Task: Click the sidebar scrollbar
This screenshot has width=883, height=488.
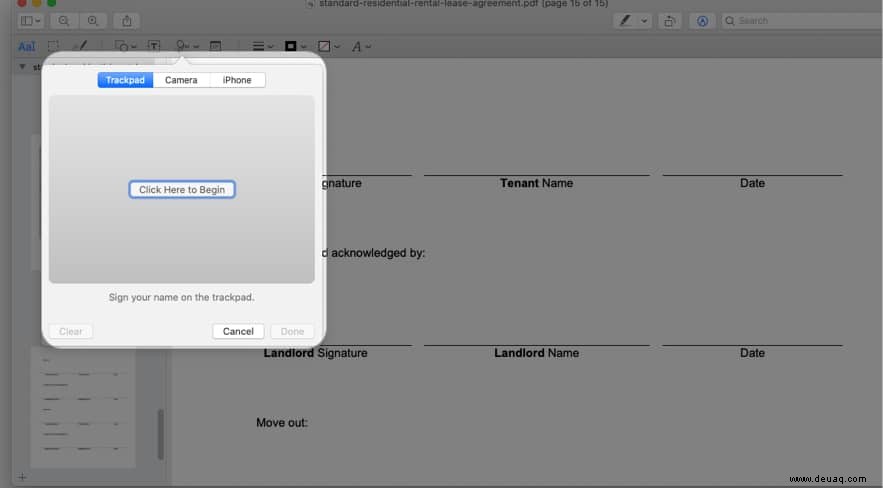Action: point(160,434)
